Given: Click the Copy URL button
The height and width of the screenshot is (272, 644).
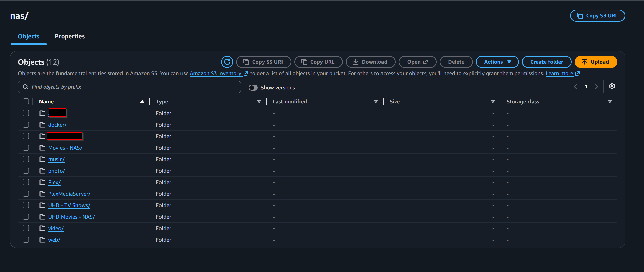Looking at the screenshot, I should [x=318, y=62].
